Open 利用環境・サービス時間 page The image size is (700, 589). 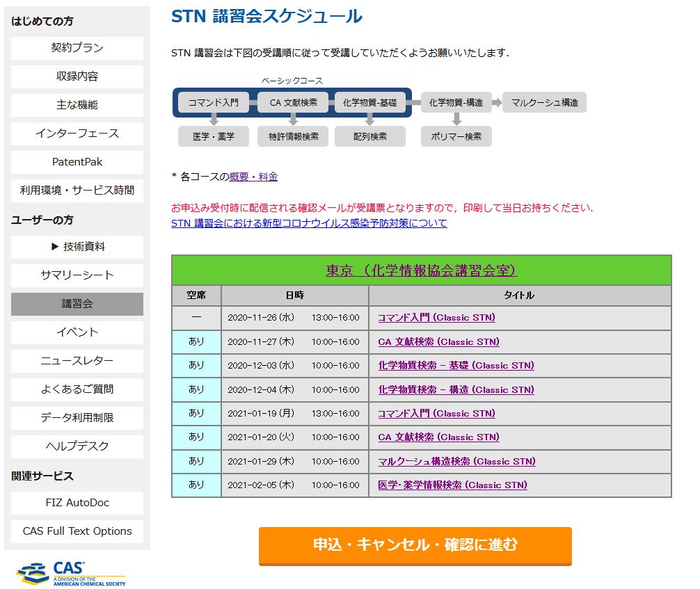[x=77, y=191]
